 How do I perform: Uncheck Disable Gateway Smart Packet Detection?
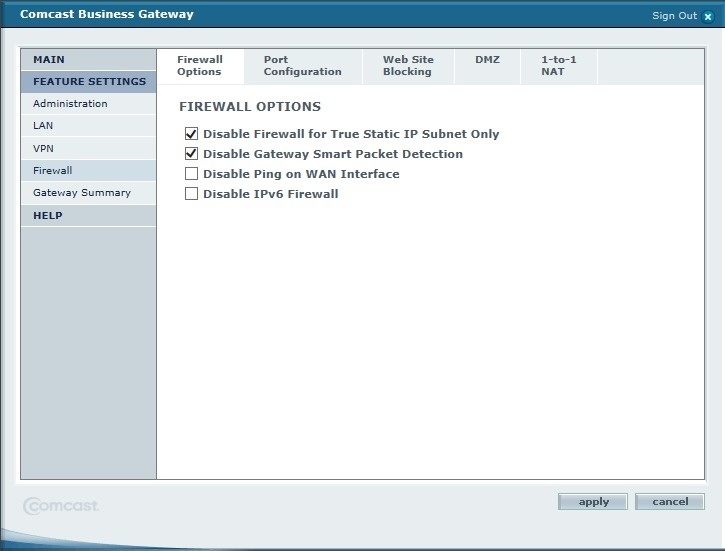[x=191, y=153]
